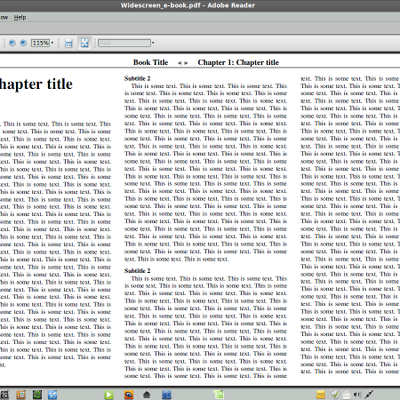Focus the Find text field
Image resolution: width=400 pixels, height=400 pixels.
tap(124, 43)
